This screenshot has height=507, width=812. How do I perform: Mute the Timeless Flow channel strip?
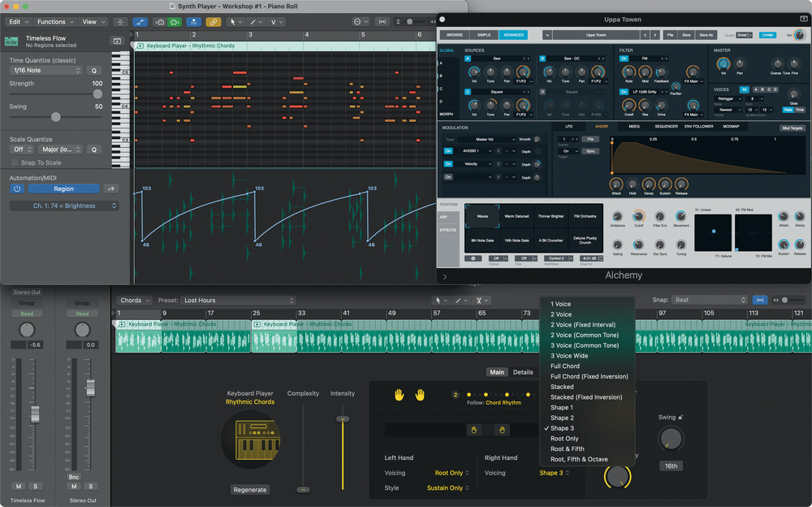(x=18, y=486)
